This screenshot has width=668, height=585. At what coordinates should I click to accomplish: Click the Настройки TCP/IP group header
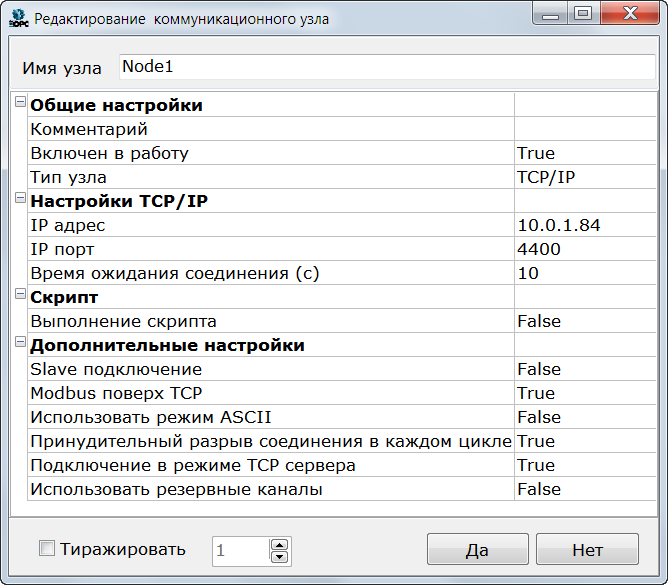(119, 201)
